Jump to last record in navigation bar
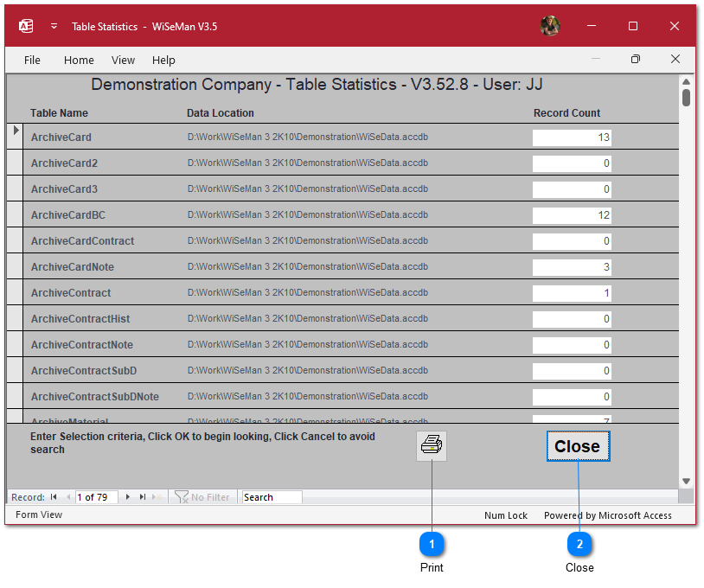The width and height of the screenshot is (704, 588). coord(142,497)
